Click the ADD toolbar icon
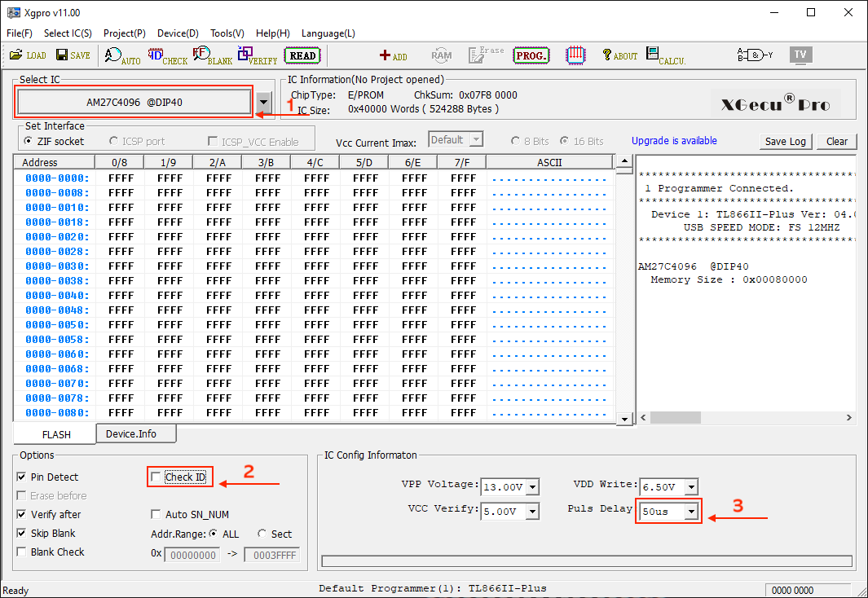This screenshot has height=598, width=868. pos(393,55)
